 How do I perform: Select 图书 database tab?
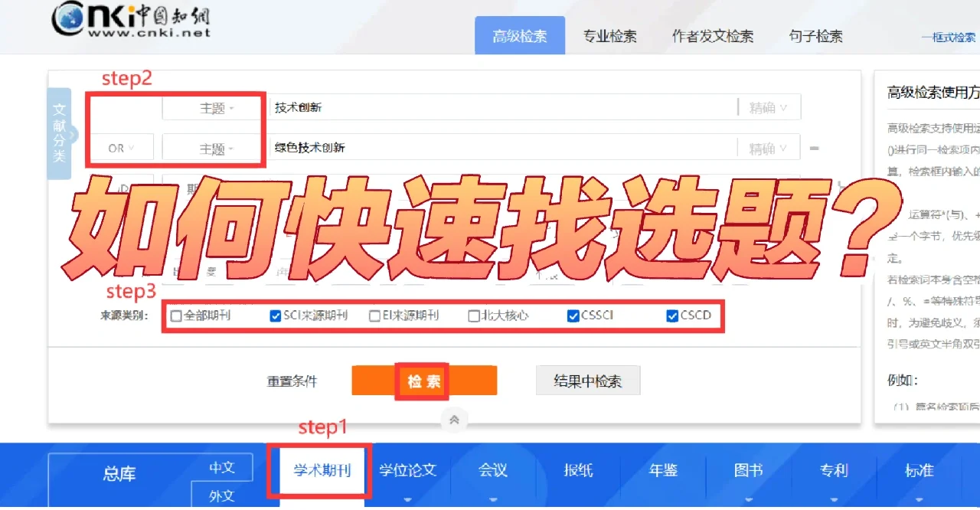pyautogui.click(x=748, y=469)
